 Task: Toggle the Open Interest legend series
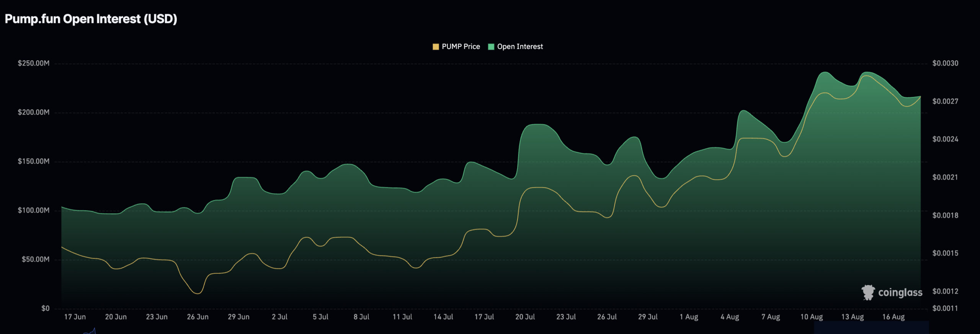click(x=515, y=47)
